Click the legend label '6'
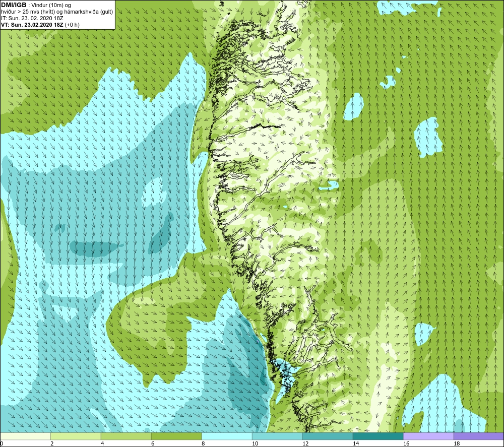The image size is (504, 447). click(x=153, y=444)
